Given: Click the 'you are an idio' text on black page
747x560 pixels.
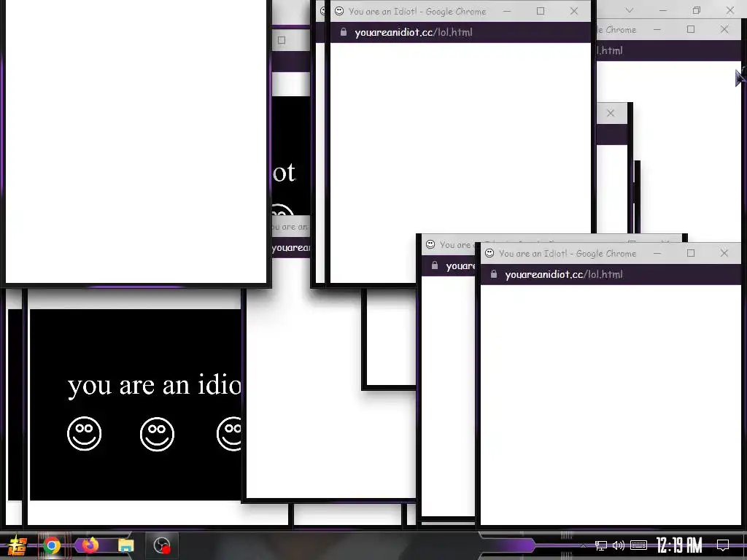Looking at the screenshot, I should [155, 386].
